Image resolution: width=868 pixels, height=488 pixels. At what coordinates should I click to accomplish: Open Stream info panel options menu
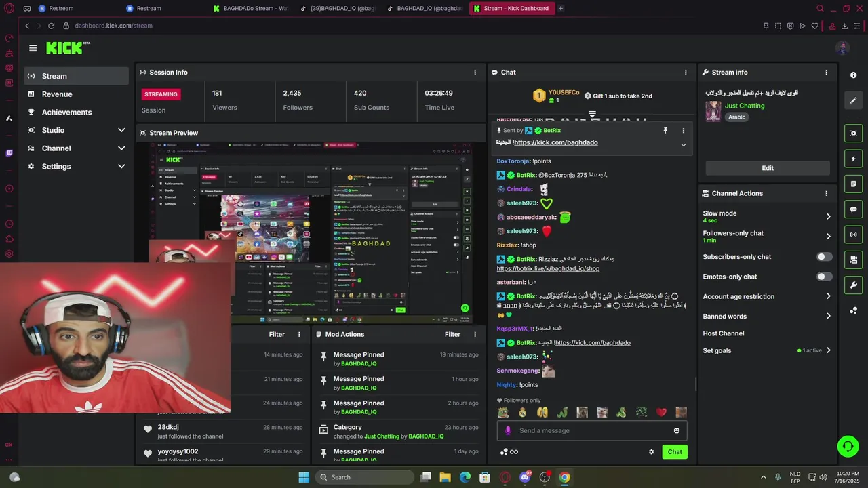826,73
